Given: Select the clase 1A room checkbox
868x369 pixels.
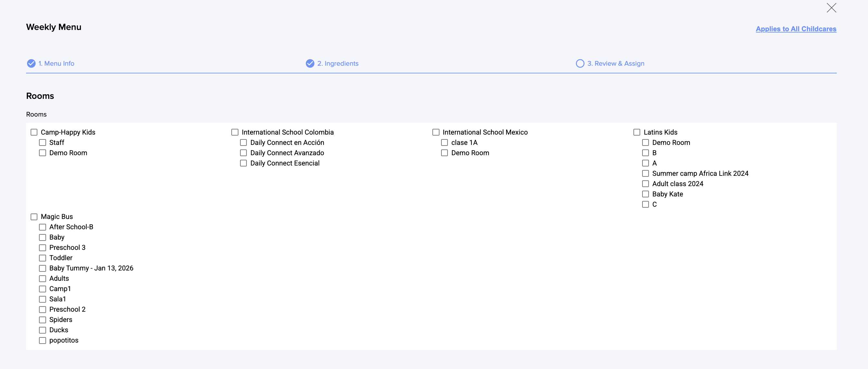Looking at the screenshot, I should pyautogui.click(x=444, y=143).
